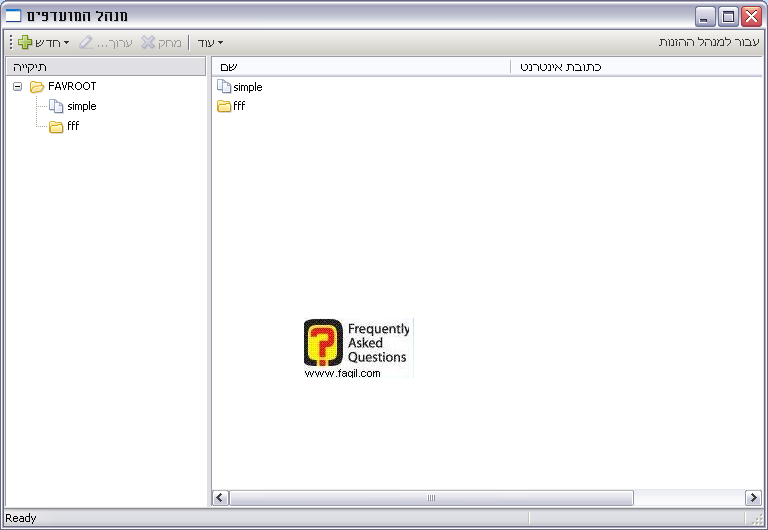This screenshot has height=530, width=768.
Task: Click the Folder (תיקייה) panel header
Action: 106,67
